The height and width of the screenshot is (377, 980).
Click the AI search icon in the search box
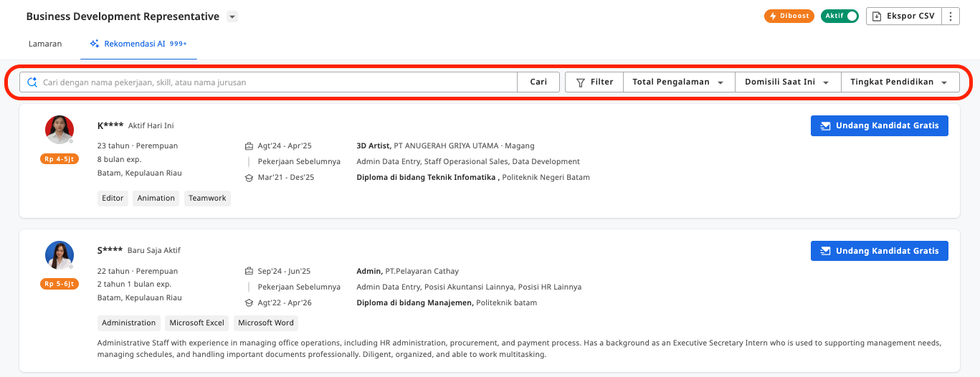coord(32,82)
